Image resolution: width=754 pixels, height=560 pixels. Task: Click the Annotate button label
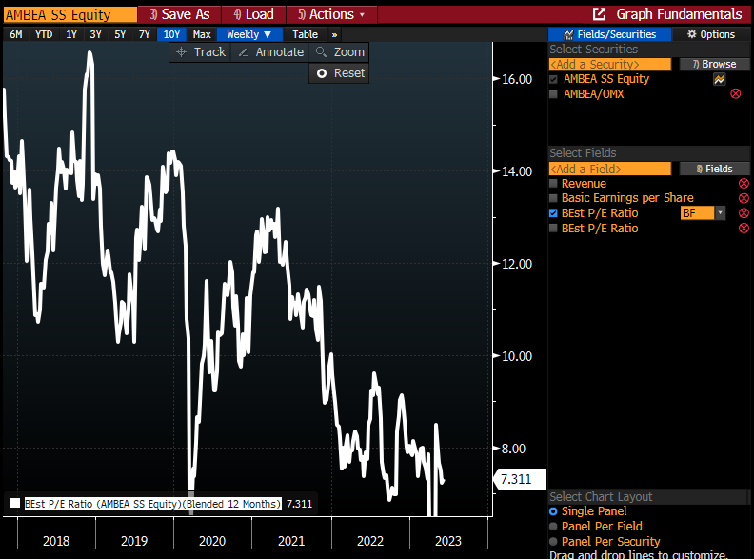[280, 52]
